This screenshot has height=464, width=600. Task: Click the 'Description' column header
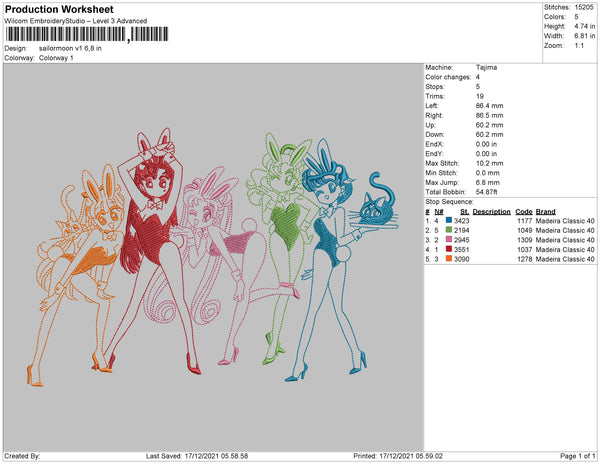[491, 212]
